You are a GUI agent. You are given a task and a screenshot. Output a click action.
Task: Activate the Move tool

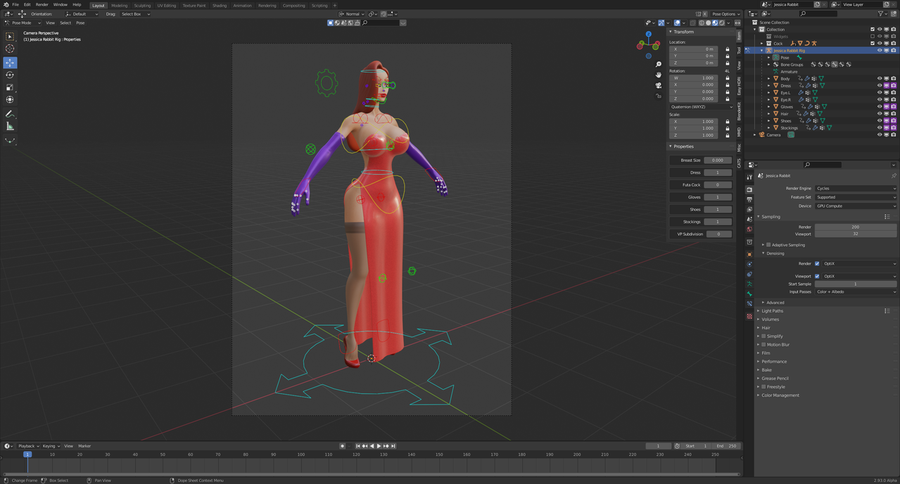pos(10,63)
